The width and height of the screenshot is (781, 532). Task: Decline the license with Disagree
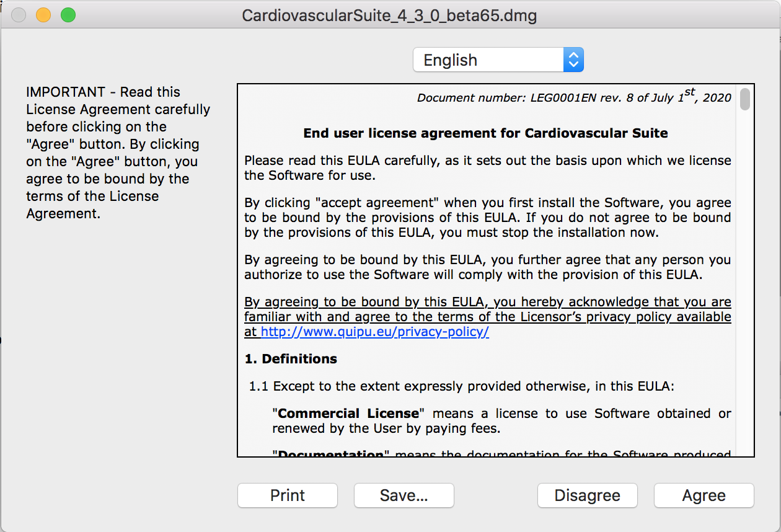click(x=587, y=495)
